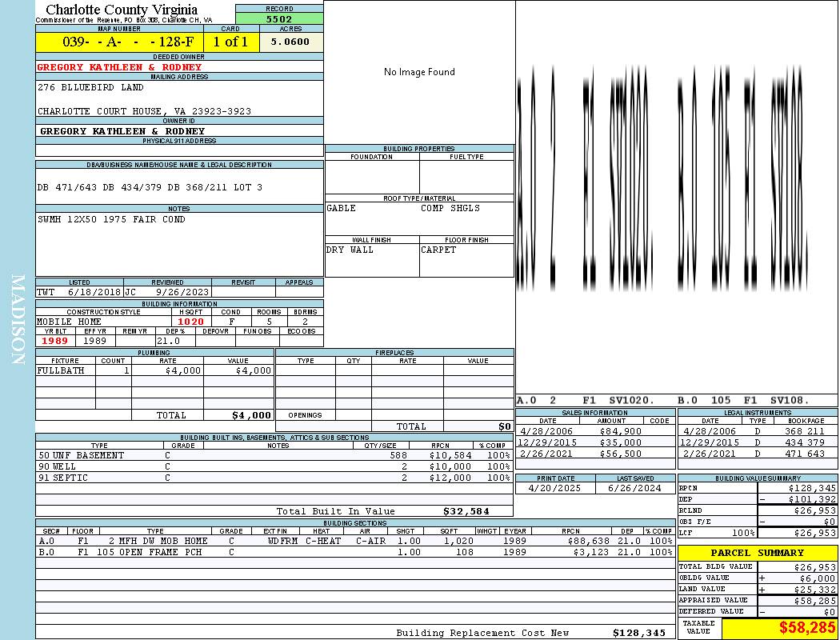
Task: Select the acres value 5.0600
Action: coord(290,42)
